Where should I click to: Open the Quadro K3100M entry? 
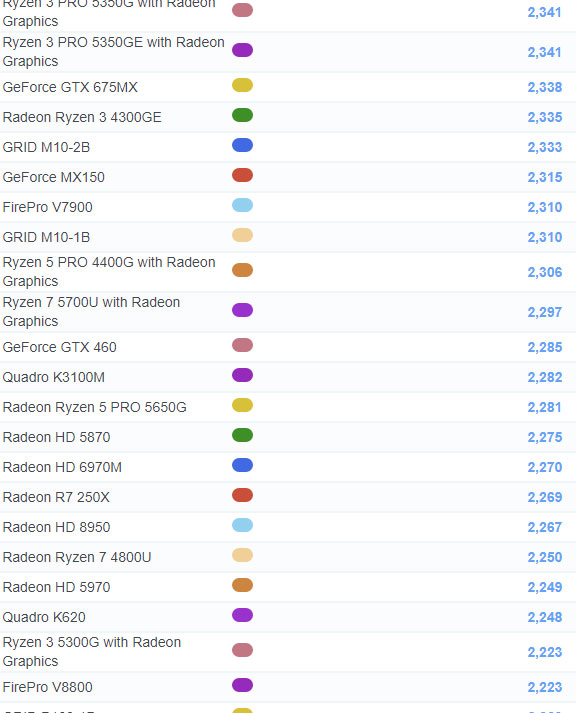pyautogui.click(x=54, y=377)
